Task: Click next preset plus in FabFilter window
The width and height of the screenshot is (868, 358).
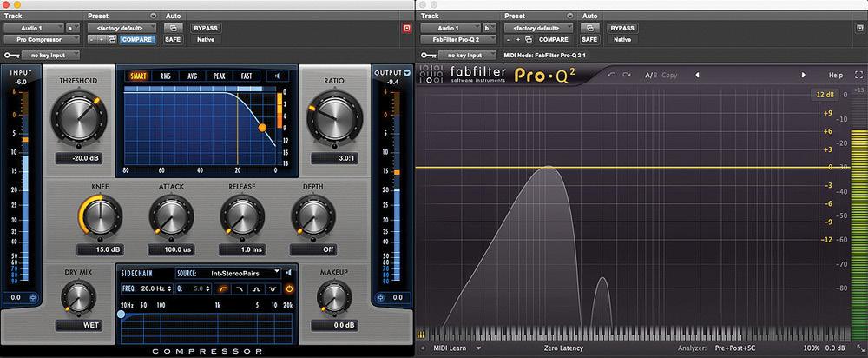Action: click(517, 39)
